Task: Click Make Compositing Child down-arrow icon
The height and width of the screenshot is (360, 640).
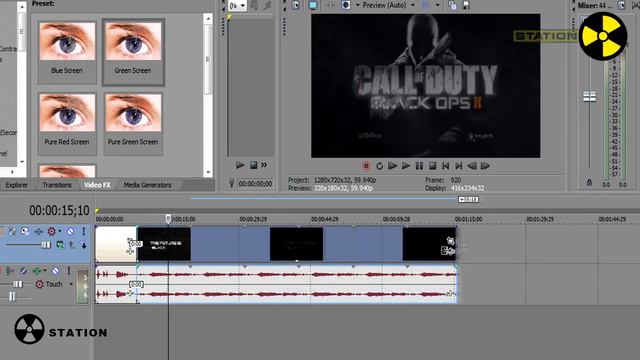Action: pos(83,245)
